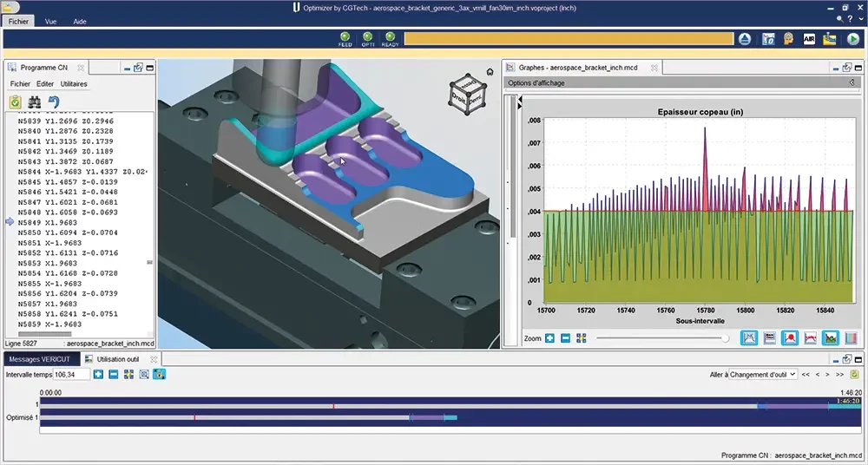
Task: Click the binoculars search icon
Action: coord(35,102)
